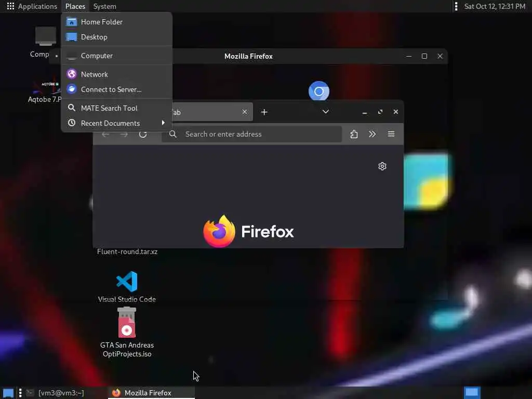Viewport: 532px width, 399px height.
Task: Click the Desktop folder icon in menu
Action: 72,37
